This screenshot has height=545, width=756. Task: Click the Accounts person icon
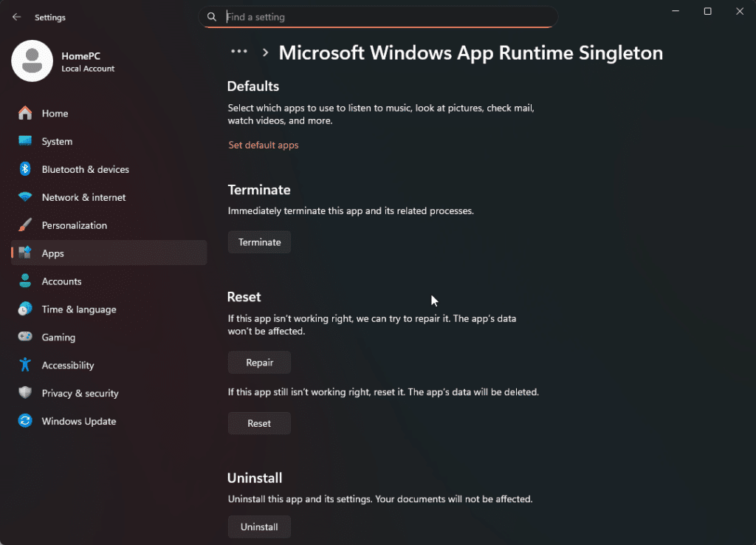(25, 281)
